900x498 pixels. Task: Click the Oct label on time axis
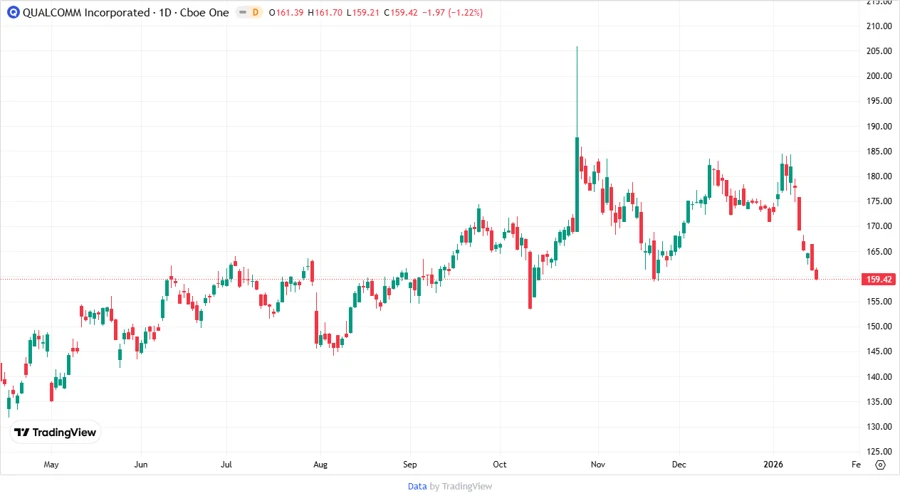tap(499, 465)
